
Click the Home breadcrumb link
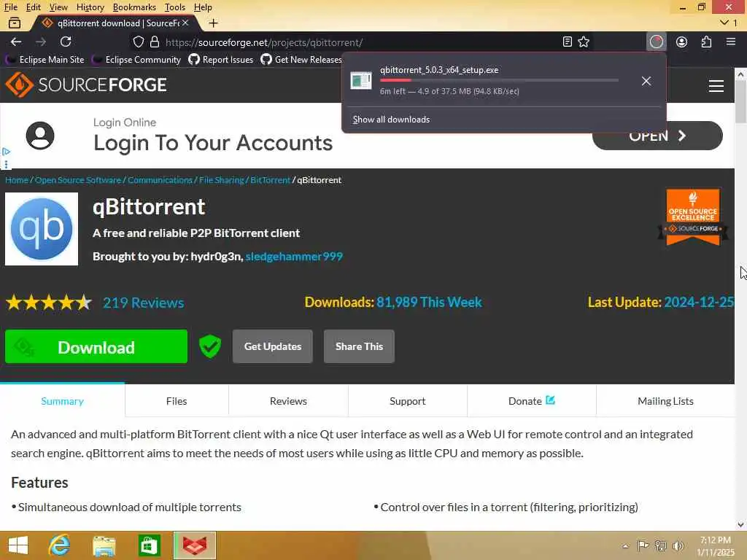tap(17, 180)
